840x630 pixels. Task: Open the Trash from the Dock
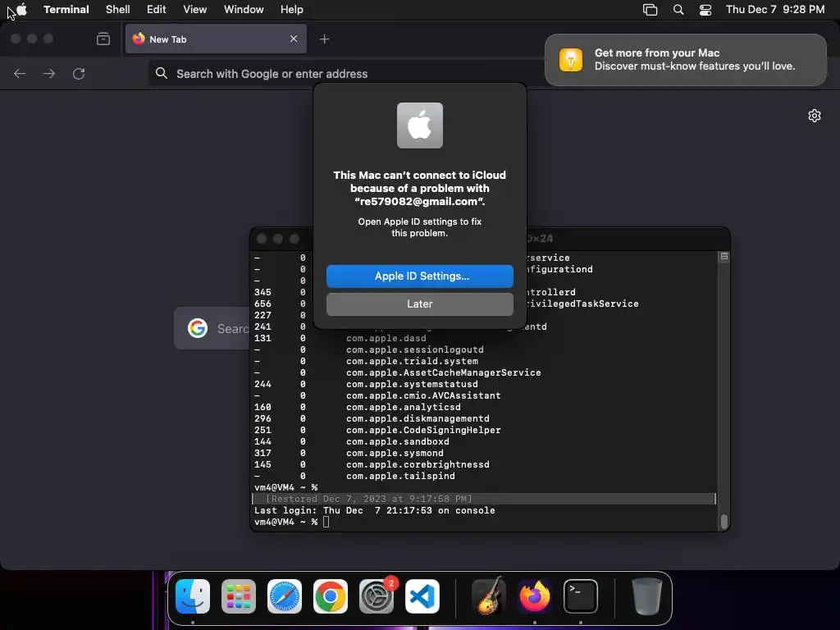(646, 596)
